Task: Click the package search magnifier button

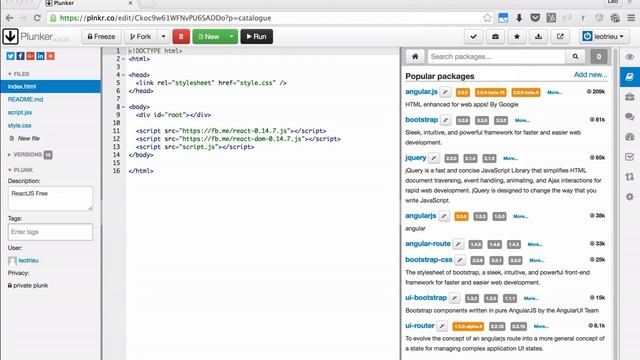Action: pyautogui.click(x=576, y=56)
